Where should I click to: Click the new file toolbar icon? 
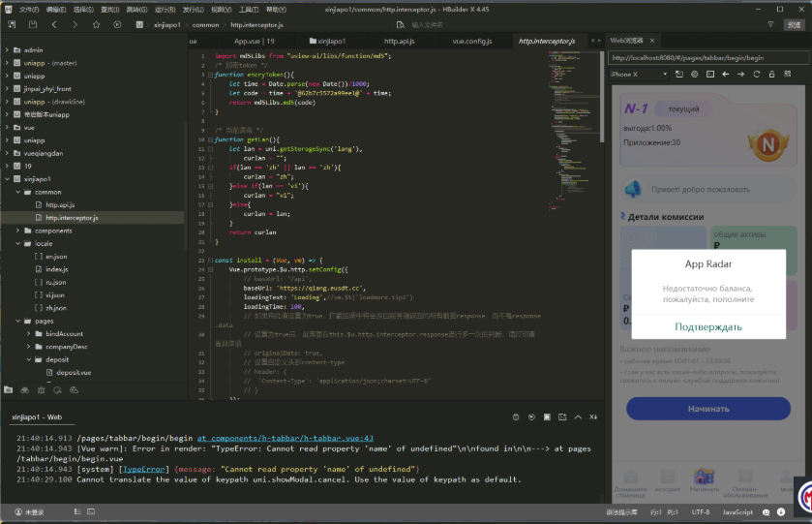pos(12,24)
